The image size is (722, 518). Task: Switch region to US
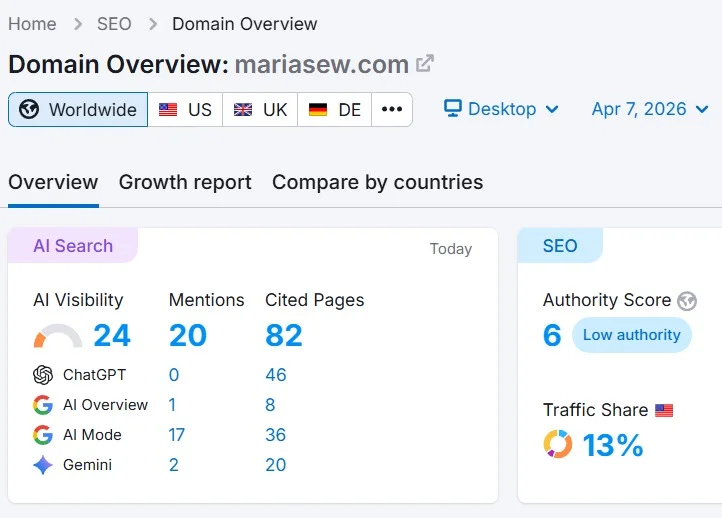pyautogui.click(x=185, y=110)
